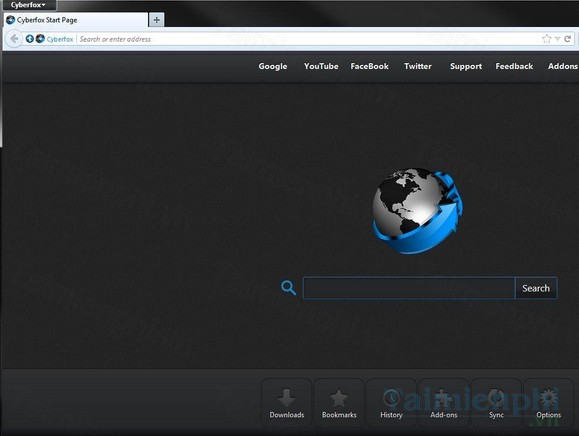Open the Google link
This screenshot has width=579, height=436.
tap(273, 66)
